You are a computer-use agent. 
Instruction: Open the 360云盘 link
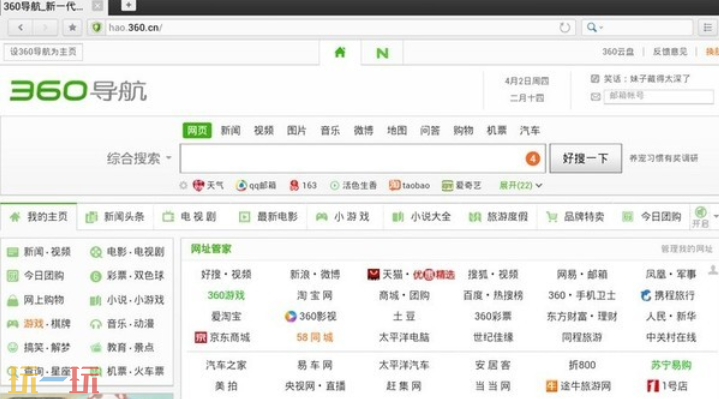click(618, 52)
